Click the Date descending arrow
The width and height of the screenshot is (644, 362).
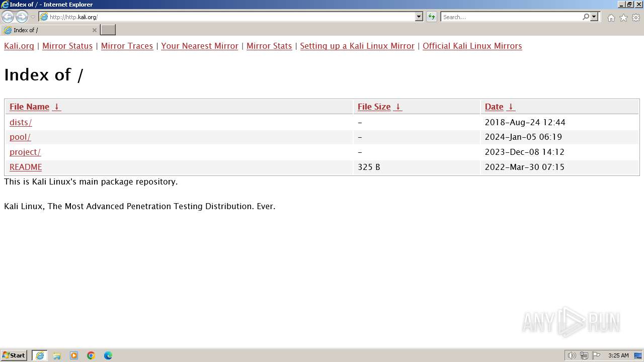511,107
